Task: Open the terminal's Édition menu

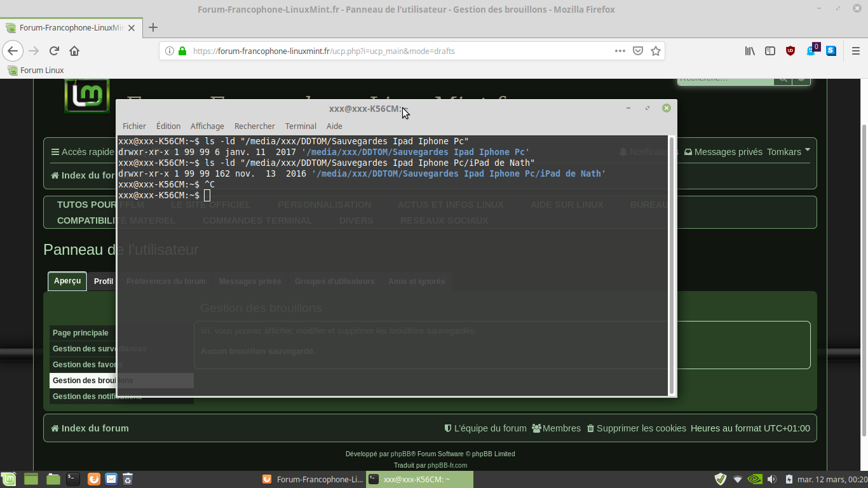Action: click(x=168, y=126)
